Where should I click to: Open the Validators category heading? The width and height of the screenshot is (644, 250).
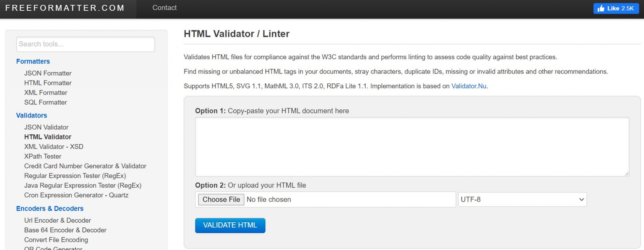(x=31, y=115)
